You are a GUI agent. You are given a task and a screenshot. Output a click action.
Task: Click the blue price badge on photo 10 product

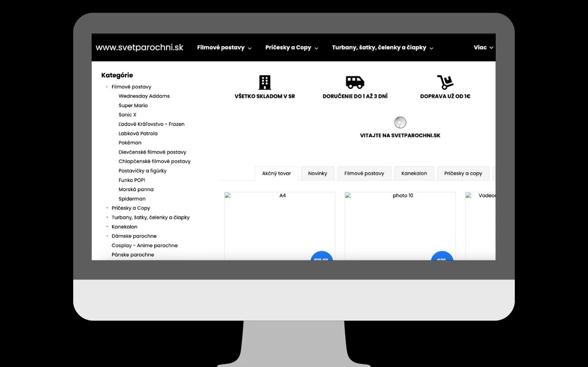click(442, 256)
